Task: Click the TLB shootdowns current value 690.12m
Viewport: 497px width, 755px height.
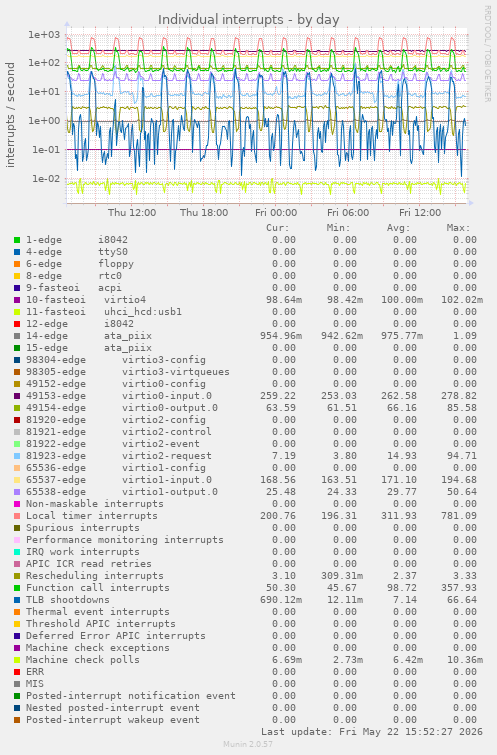Action: [x=281, y=600]
